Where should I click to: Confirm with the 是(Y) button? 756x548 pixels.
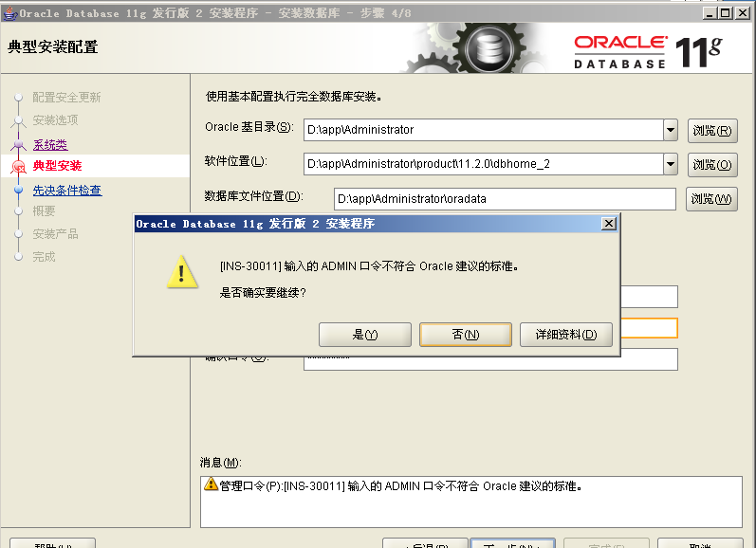click(x=365, y=335)
